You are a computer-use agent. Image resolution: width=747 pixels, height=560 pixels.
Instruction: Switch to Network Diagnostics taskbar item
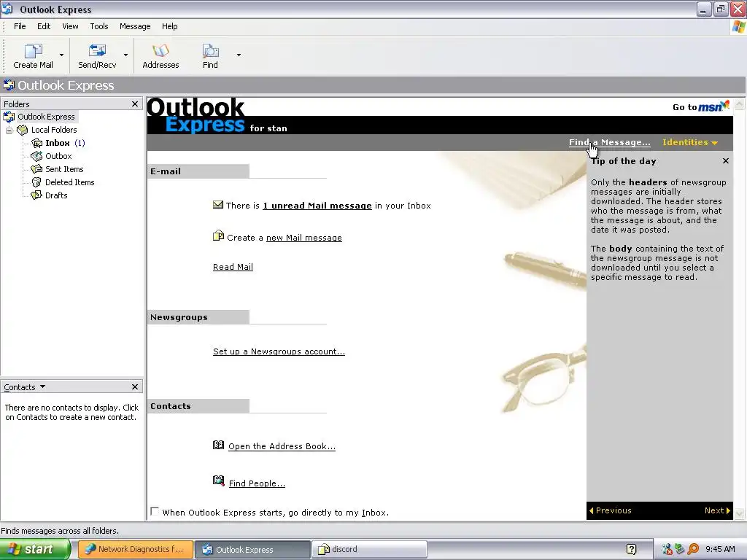135,549
